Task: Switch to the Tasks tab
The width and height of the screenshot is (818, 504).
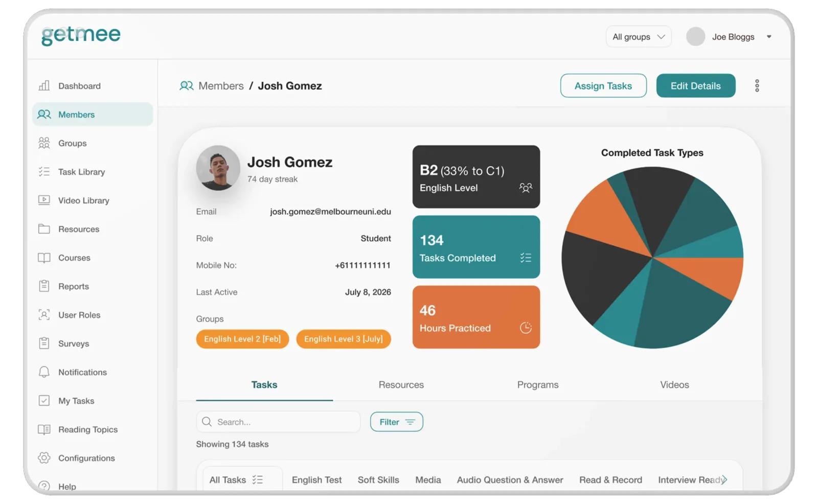Action: pyautogui.click(x=264, y=384)
